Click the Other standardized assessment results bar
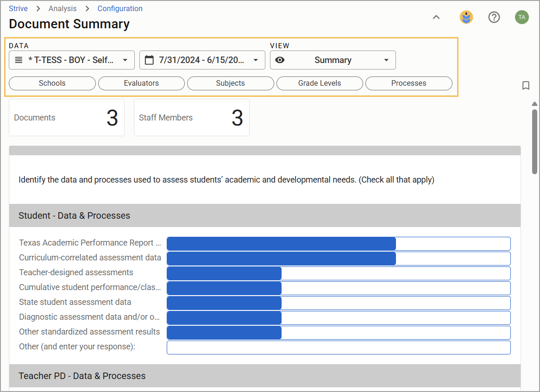This screenshot has width=540, height=392. [x=339, y=332]
